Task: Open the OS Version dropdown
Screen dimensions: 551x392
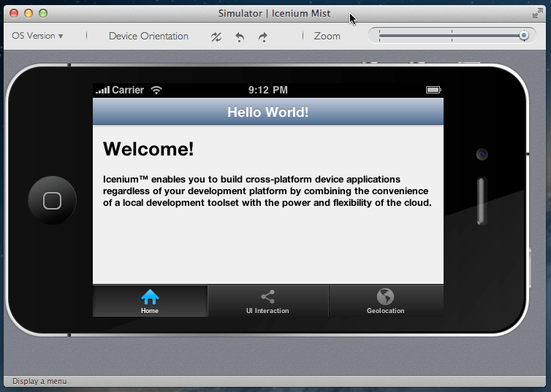Action: (37, 36)
